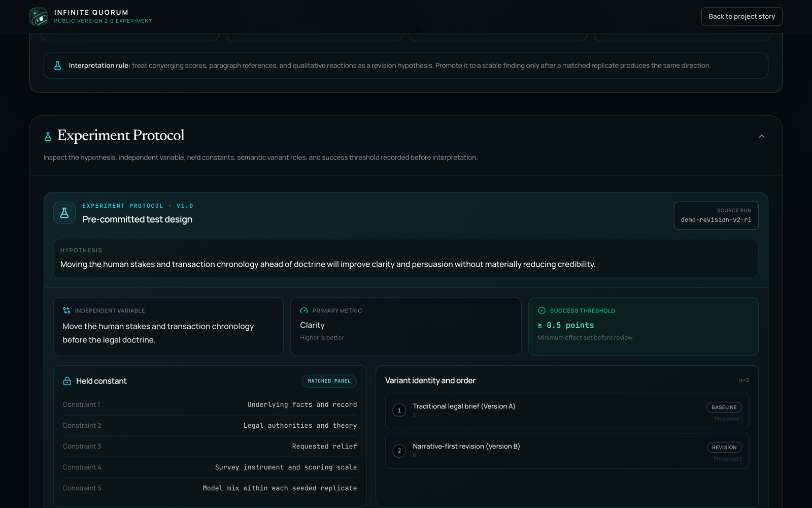The width and height of the screenshot is (812, 508).
Task: Click the large flask icon beside Pre-committed test design
Action: [x=64, y=213]
